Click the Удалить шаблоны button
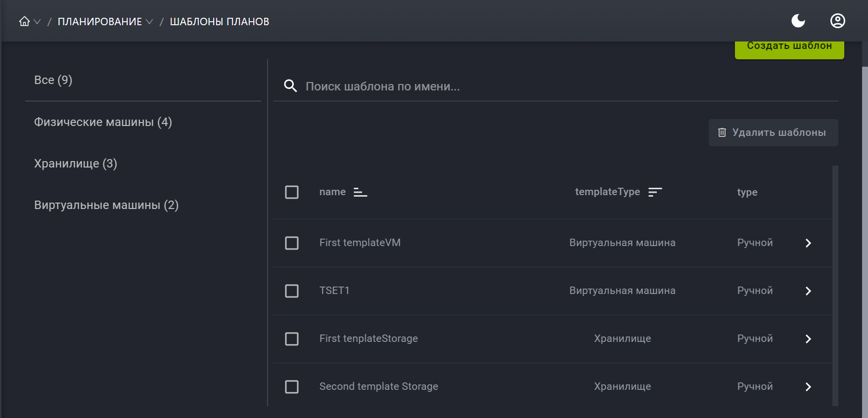868x418 pixels. (773, 132)
